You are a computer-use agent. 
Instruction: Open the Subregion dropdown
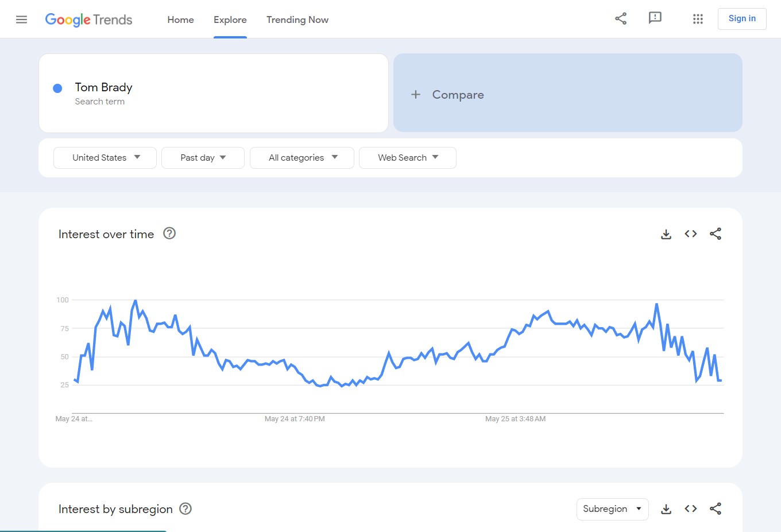(x=613, y=509)
